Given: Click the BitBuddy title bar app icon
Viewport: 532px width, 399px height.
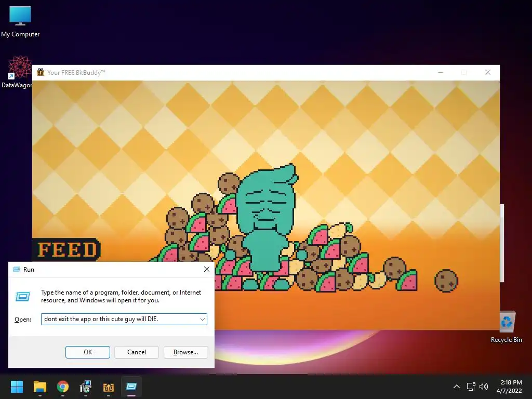Looking at the screenshot, I should pos(41,72).
